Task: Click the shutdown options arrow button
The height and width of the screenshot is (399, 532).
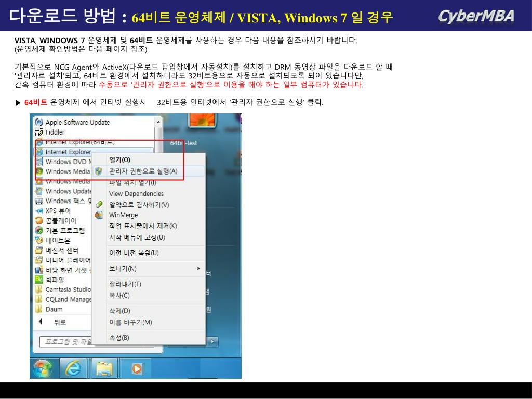Action: click(x=212, y=342)
